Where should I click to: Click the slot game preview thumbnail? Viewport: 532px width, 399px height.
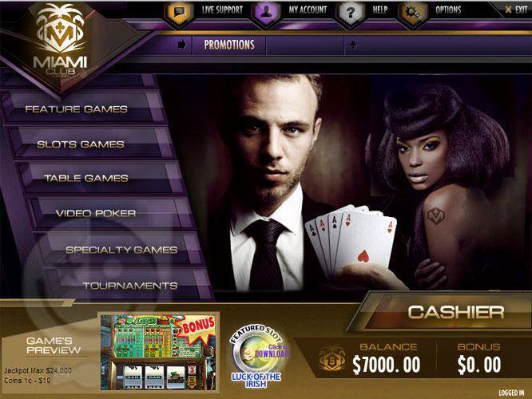(158, 352)
